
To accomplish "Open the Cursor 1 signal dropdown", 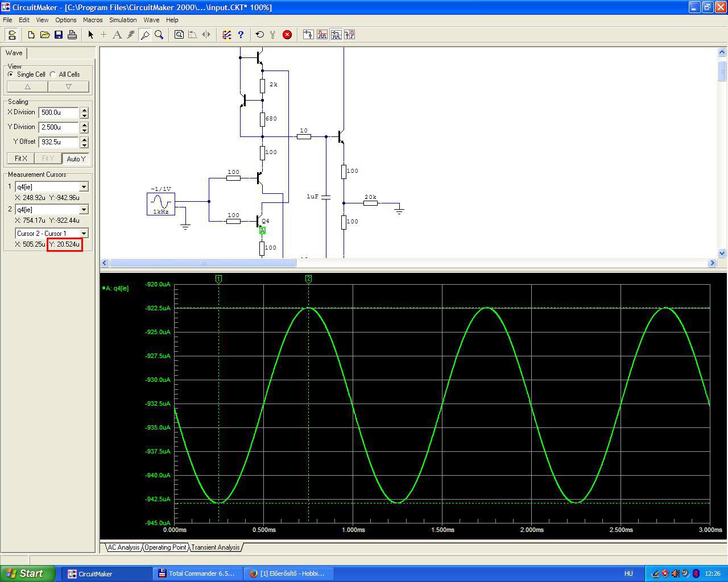I will (x=84, y=187).
